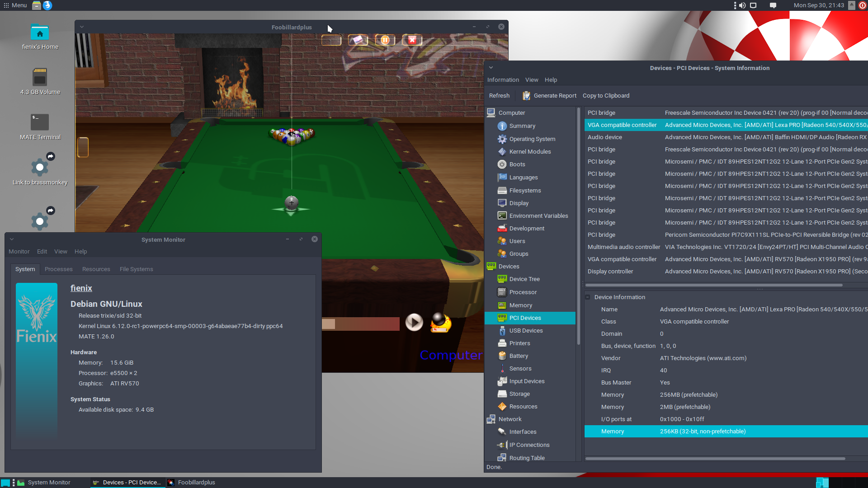Click the volume speaker icon in the tray

click(x=742, y=5)
